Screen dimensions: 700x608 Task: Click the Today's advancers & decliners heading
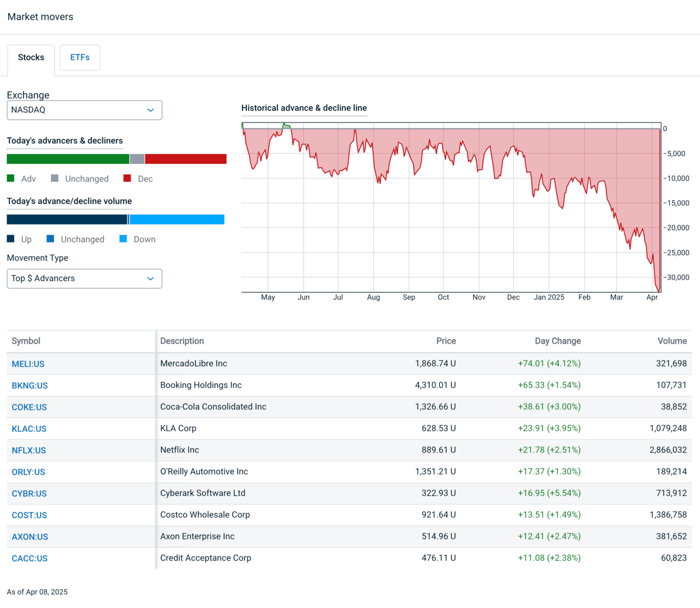(x=65, y=141)
